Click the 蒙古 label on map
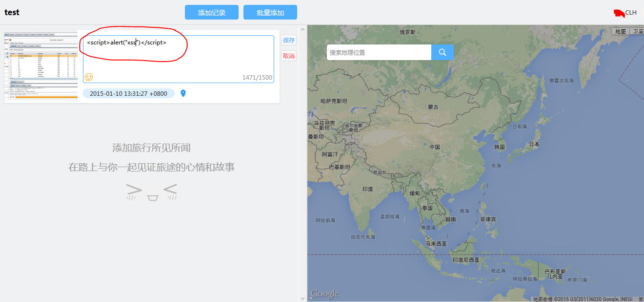This screenshot has width=644, height=302. [433, 107]
